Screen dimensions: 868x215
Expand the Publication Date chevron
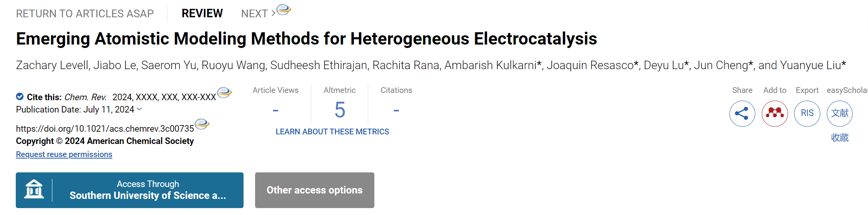coord(139,109)
